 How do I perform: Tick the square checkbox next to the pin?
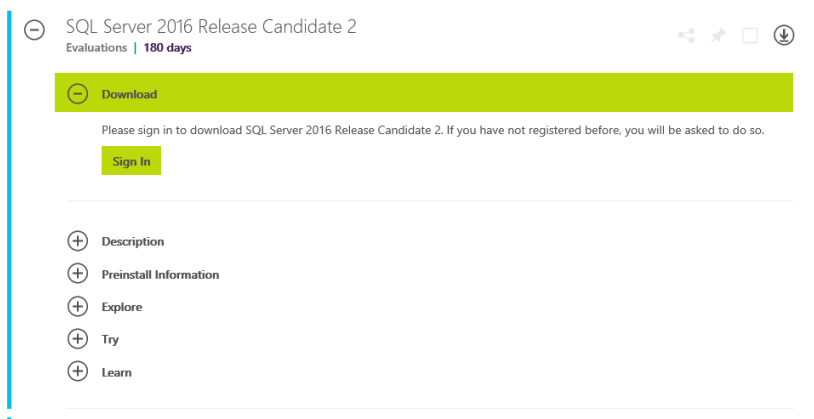(750, 36)
